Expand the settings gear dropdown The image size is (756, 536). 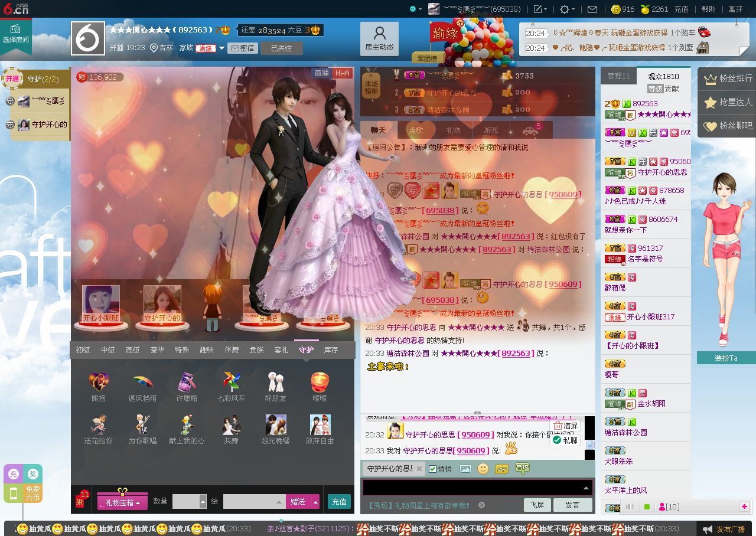[x=567, y=9]
